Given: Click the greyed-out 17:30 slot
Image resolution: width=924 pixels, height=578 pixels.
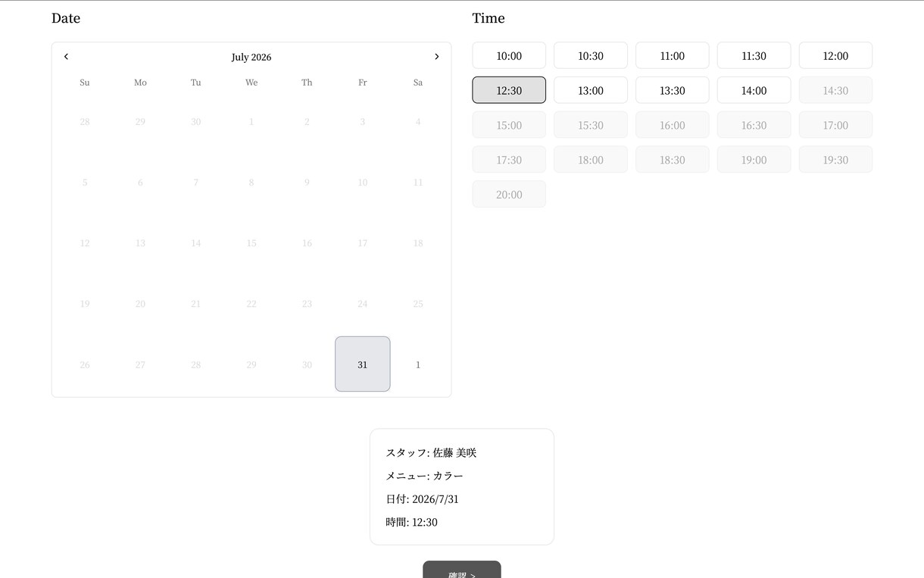Looking at the screenshot, I should pos(509,160).
